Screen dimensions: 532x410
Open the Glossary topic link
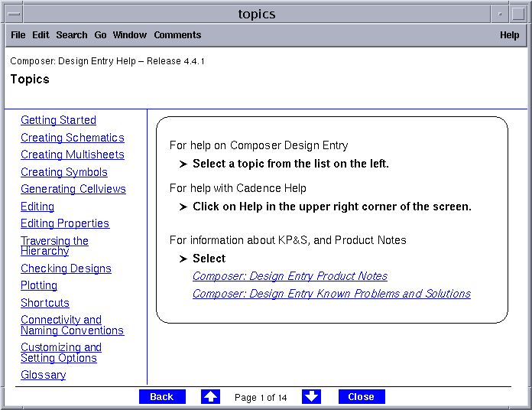point(44,375)
